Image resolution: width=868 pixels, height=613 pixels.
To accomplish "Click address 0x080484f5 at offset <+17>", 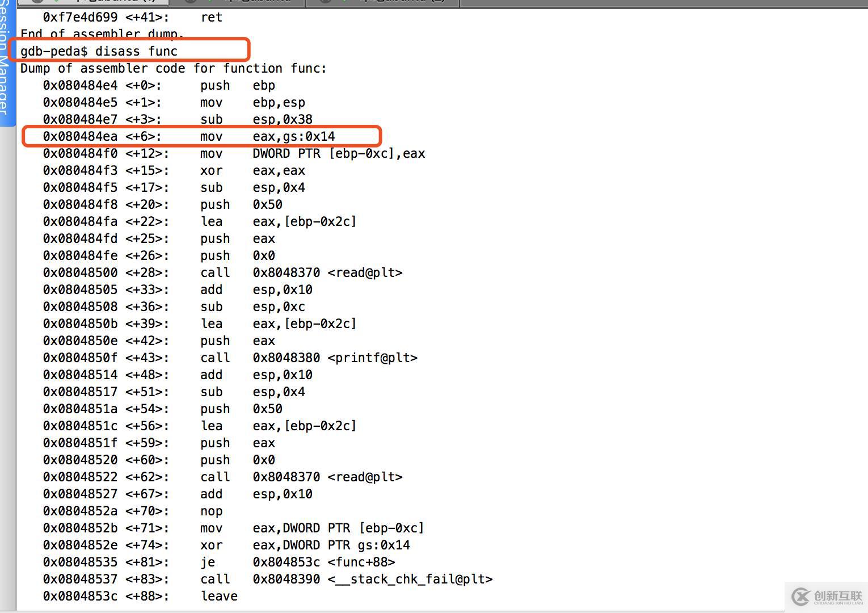I will (80, 187).
